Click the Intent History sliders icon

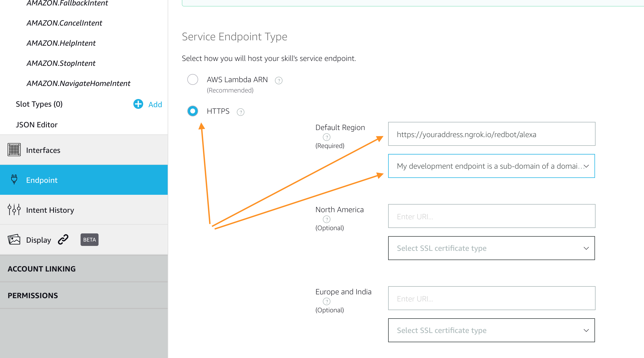pyautogui.click(x=14, y=210)
